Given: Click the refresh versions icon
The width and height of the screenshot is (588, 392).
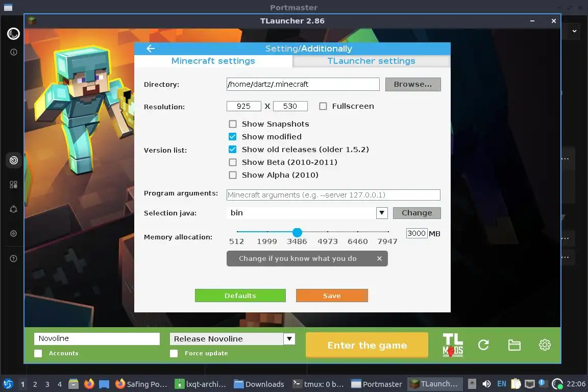Looking at the screenshot, I should pos(483,345).
